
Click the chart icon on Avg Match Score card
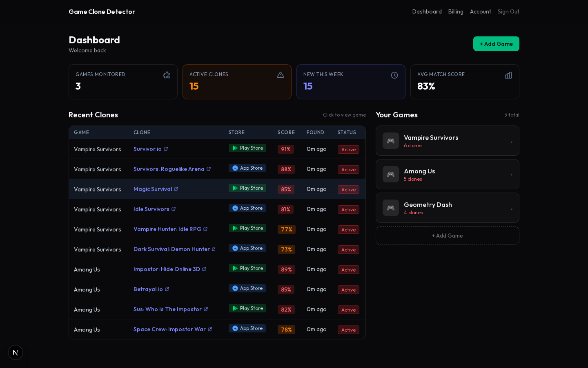coord(508,75)
